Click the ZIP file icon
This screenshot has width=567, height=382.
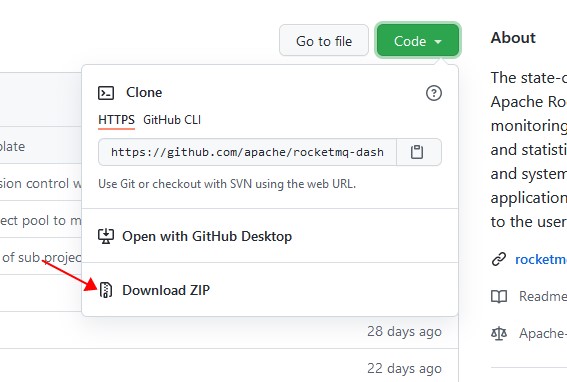[106, 290]
